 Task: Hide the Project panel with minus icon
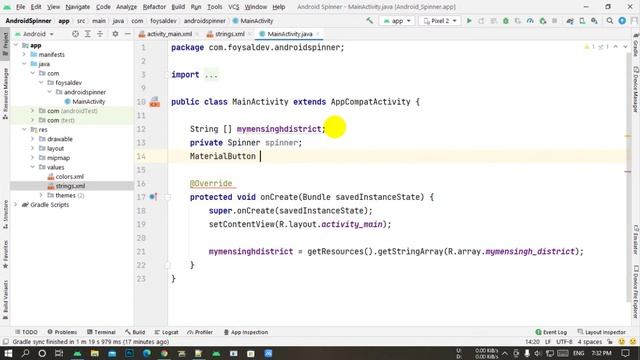tap(127, 34)
